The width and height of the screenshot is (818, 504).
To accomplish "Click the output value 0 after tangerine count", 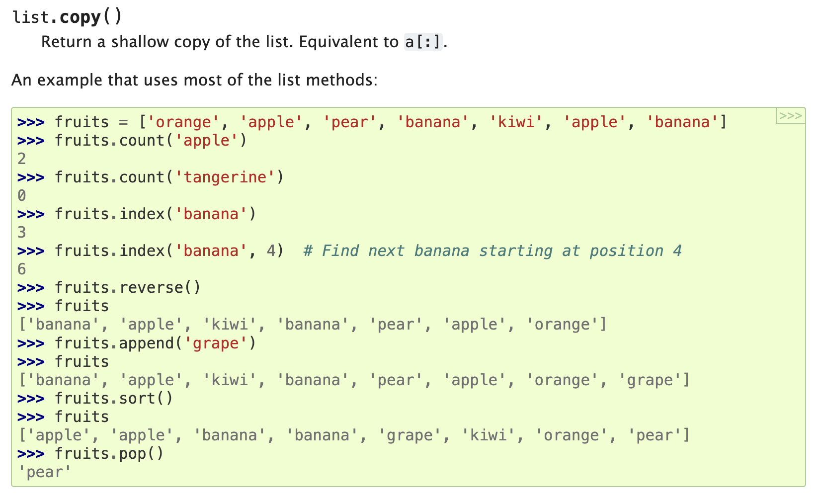I will tap(21, 196).
